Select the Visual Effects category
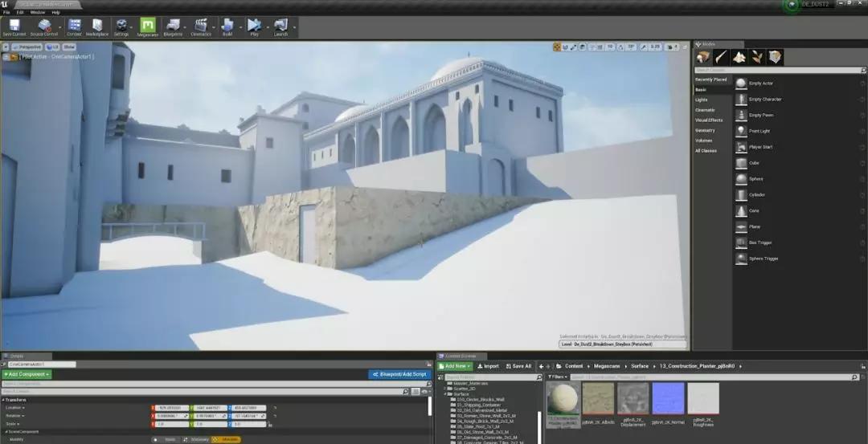Viewport: 868px width, 444px height. (709, 120)
